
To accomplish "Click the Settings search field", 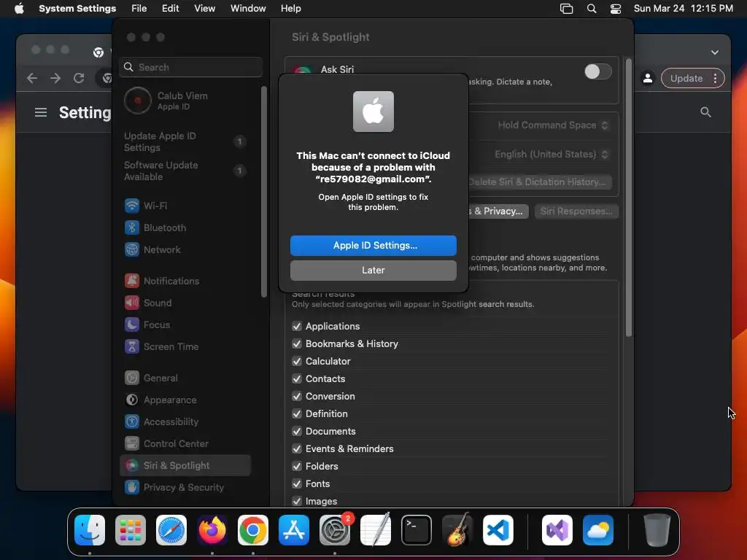I will coord(190,67).
